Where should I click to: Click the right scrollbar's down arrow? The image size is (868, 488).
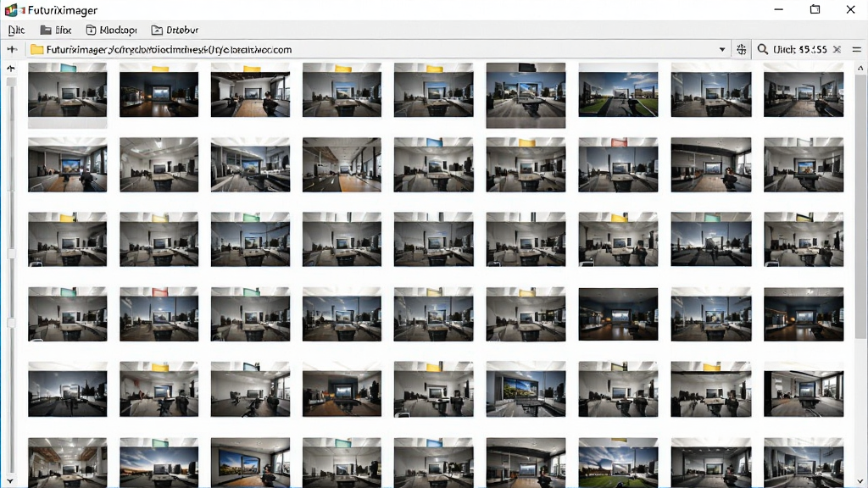pos(860,481)
